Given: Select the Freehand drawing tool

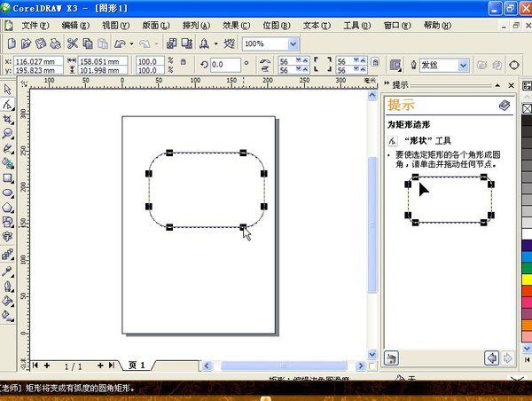Looking at the screenshot, I should pyautogui.click(x=7, y=148).
